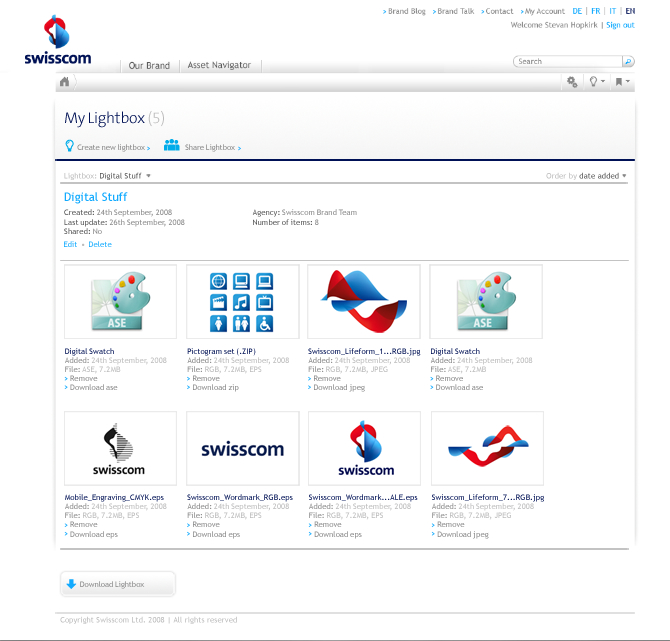Remove Swisscom_Lifeform_7 item
Viewport: 670px width, 641px height.
coord(450,524)
